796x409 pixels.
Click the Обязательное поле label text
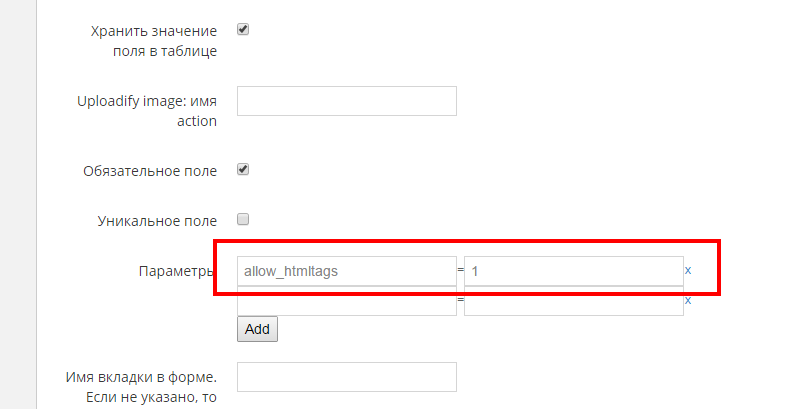point(150,171)
